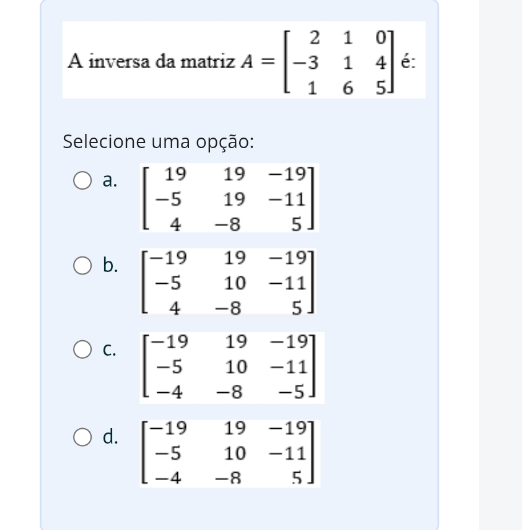Click the gray sidebar area at right
Viewport: 522px width, 530px height.
coord(500,265)
